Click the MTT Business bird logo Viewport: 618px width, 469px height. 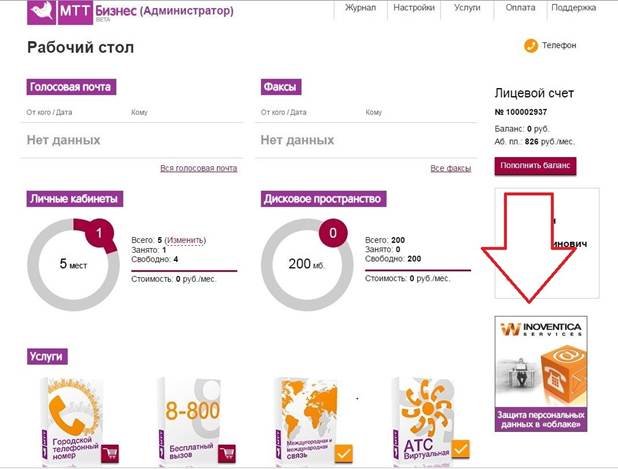(x=40, y=12)
